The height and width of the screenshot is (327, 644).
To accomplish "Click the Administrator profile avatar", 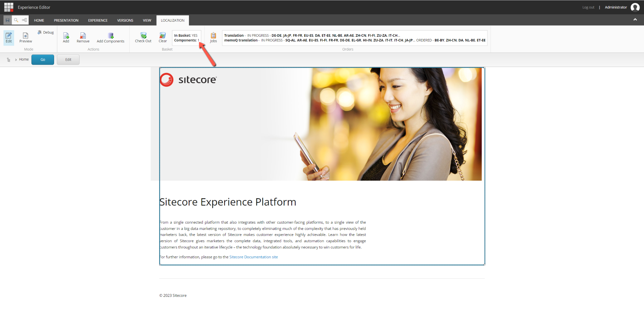I will [635, 7].
